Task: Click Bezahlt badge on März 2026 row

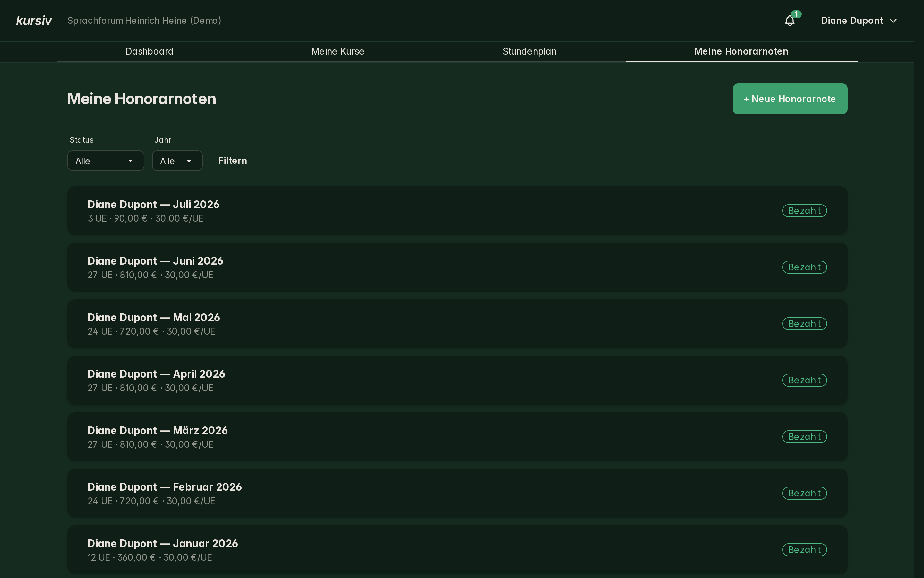Action: point(805,437)
